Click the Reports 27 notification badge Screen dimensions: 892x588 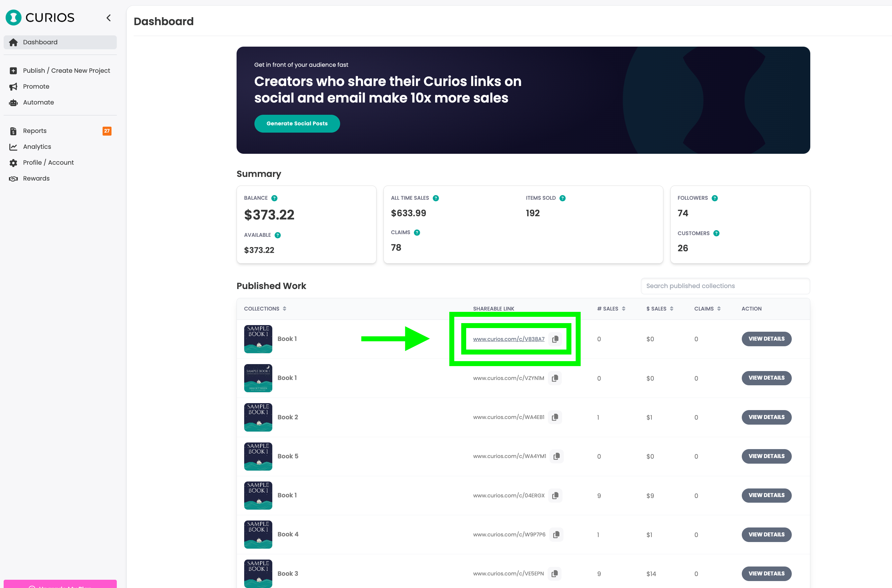pos(107,131)
